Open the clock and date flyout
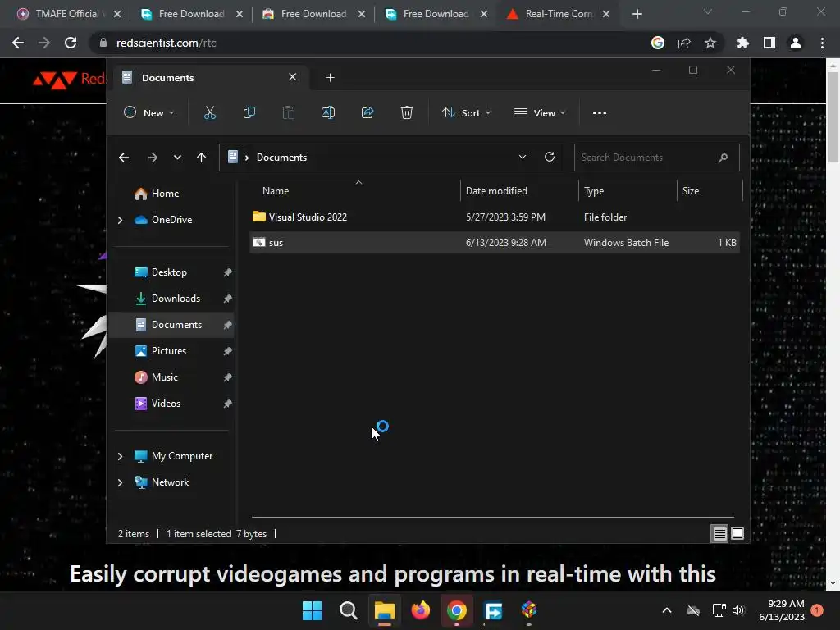Viewport: 840px width, 630px height. (782, 610)
